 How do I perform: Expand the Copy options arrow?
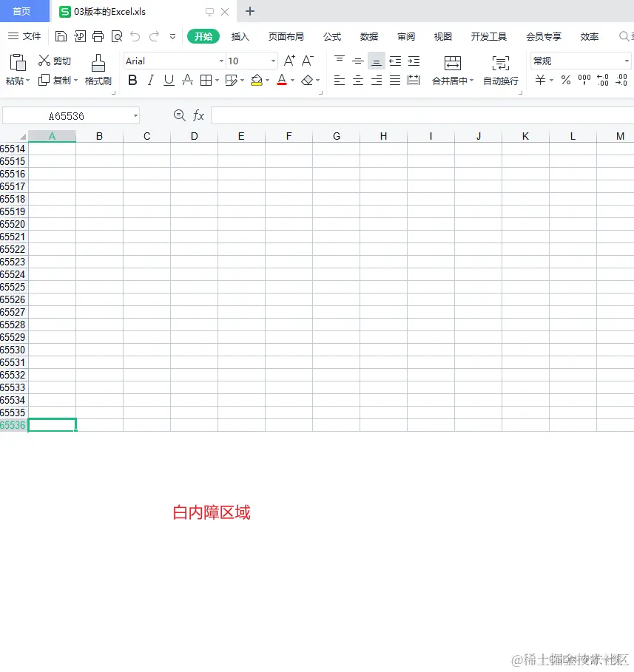(76, 80)
